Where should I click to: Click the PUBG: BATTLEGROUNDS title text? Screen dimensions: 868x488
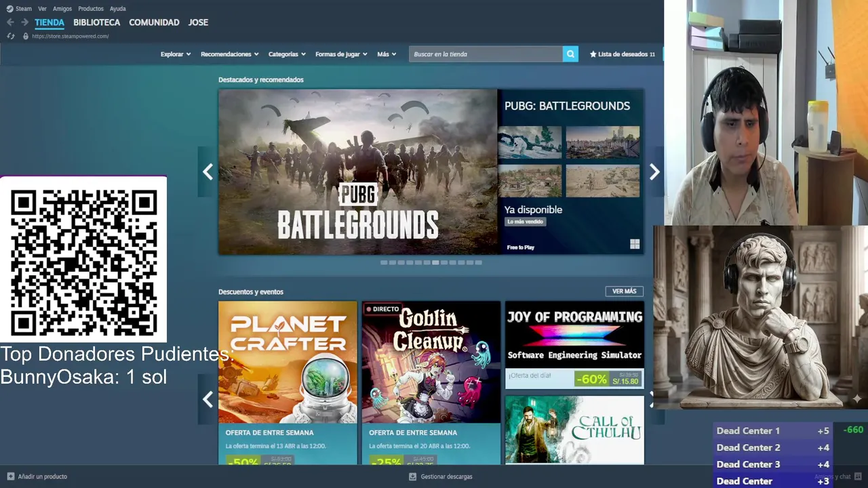point(568,106)
